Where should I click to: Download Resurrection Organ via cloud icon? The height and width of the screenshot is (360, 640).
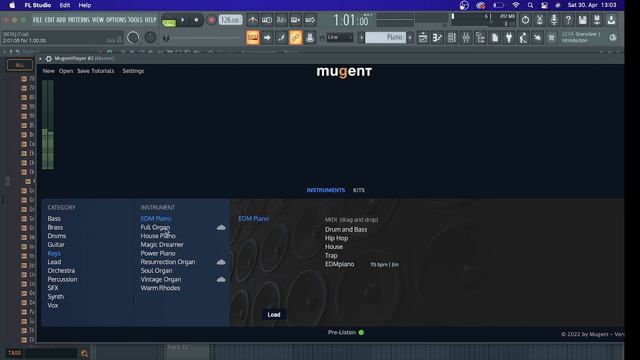(221, 262)
